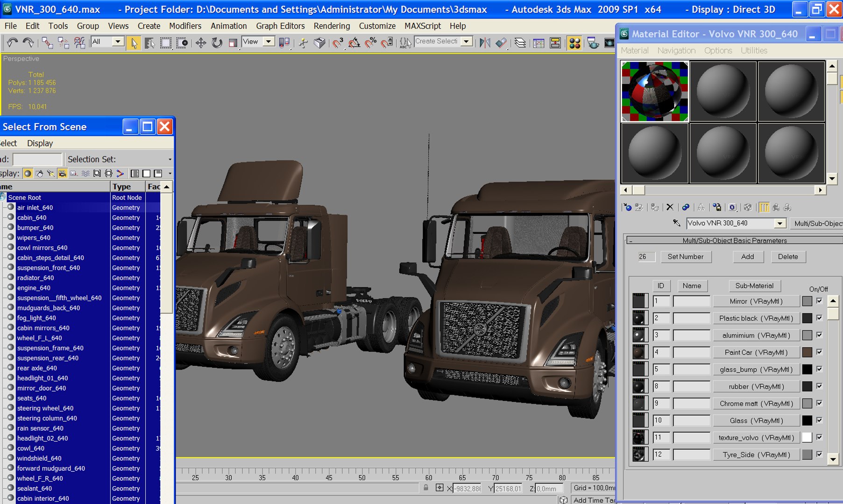Screen dimensions: 843x504
Task: Collapse Multi/Sub-Object Basic Parameters rollout
Action: (630, 241)
